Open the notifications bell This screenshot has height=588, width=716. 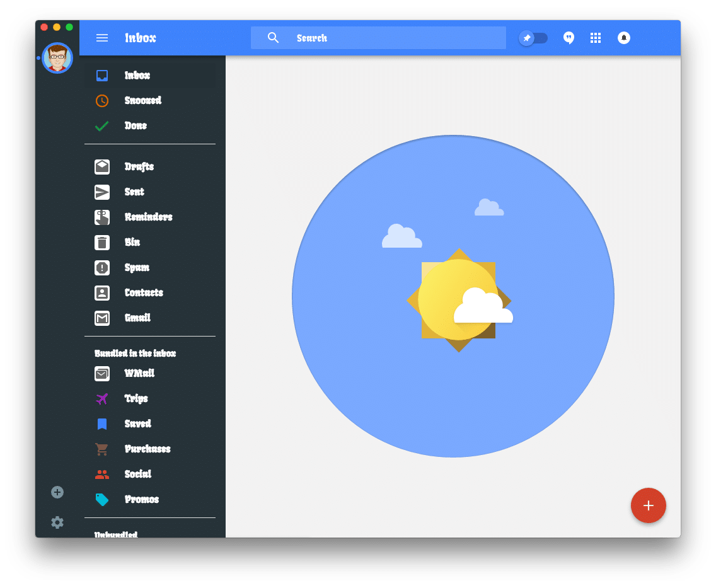[x=624, y=38]
